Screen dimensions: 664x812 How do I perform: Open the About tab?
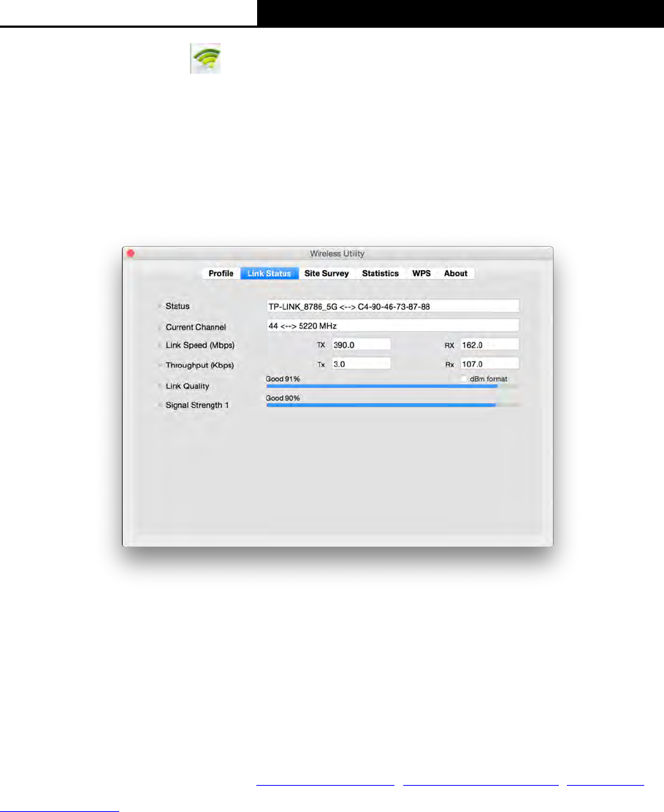[455, 273]
